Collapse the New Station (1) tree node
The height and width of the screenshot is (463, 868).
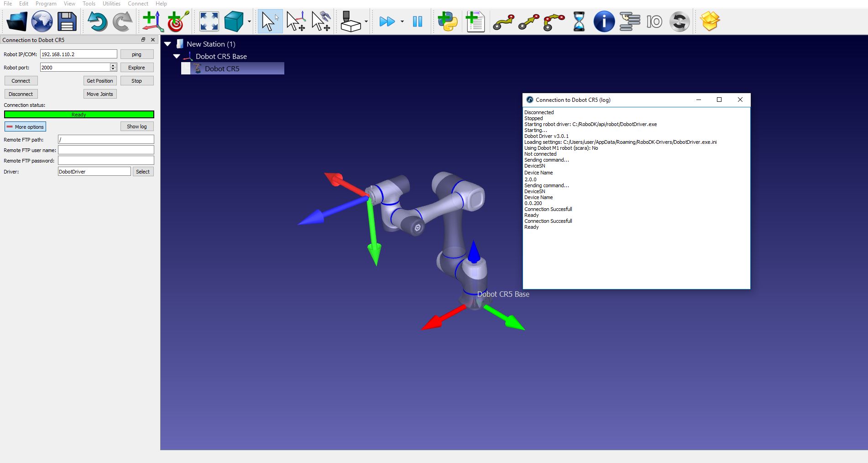[167, 44]
